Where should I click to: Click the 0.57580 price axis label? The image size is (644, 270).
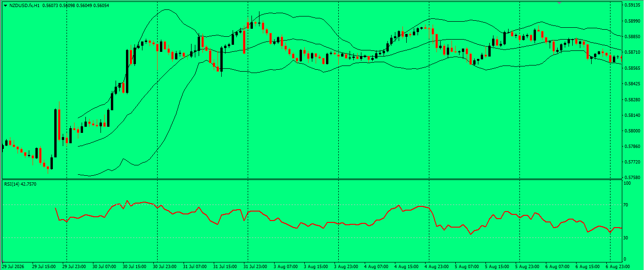633,178
